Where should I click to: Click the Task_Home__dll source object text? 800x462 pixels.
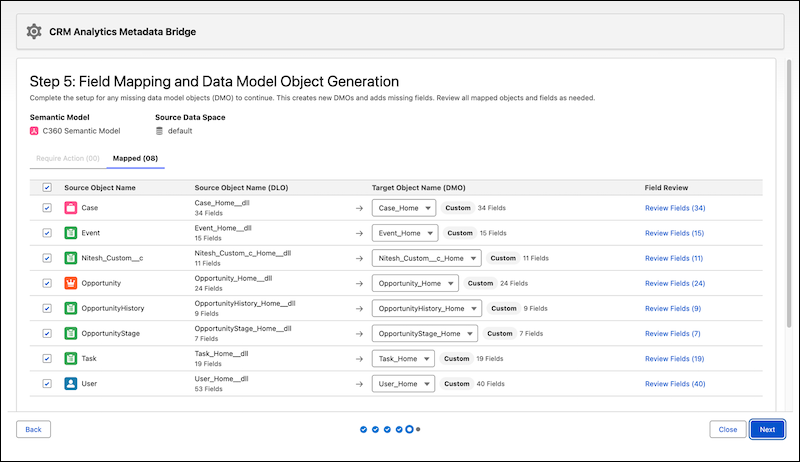(221, 353)
